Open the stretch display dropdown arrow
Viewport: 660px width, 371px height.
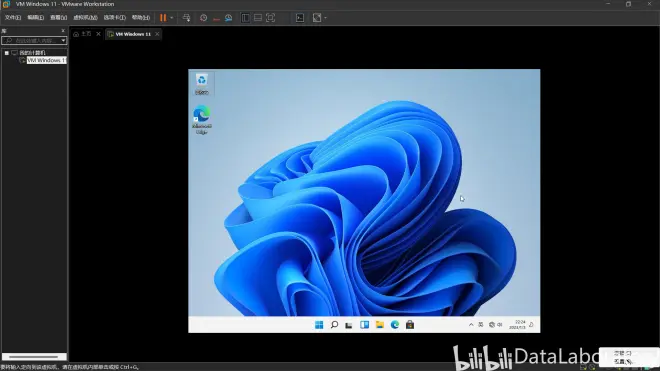click(325, 18)
